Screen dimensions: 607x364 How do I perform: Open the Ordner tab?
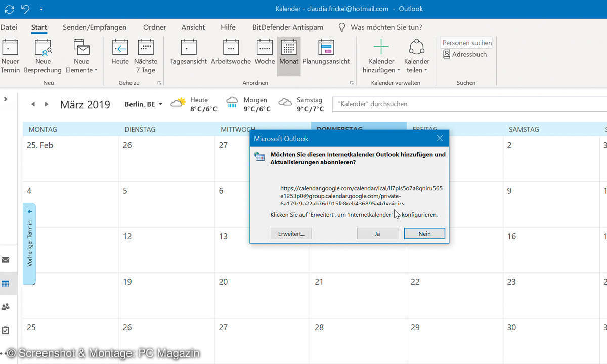coord(154,27)
